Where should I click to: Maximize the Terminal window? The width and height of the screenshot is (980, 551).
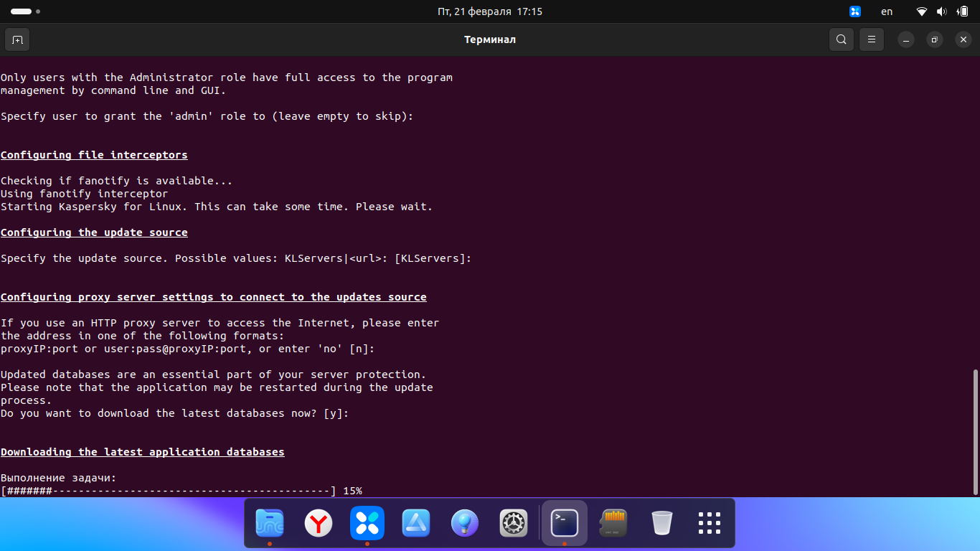click(x=935, y=39)
